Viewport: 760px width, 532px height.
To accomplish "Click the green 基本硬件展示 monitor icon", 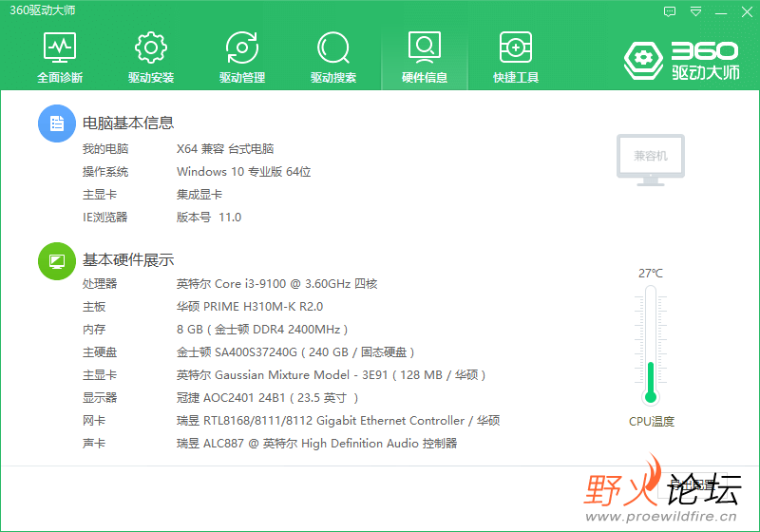I will (57, 261).
